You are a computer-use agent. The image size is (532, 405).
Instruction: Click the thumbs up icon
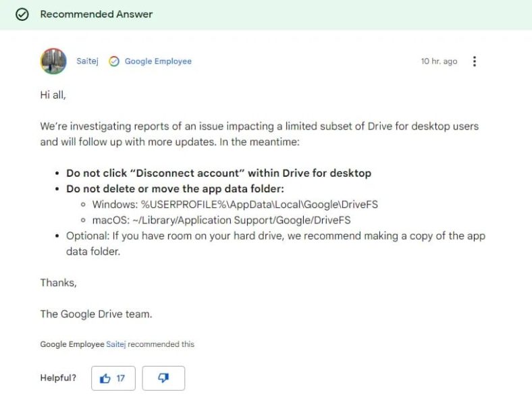pos(105,379)
